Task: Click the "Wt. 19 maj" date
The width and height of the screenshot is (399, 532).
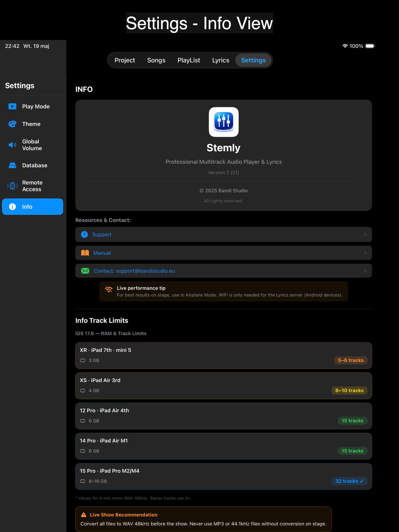Action: pos(36,46)
